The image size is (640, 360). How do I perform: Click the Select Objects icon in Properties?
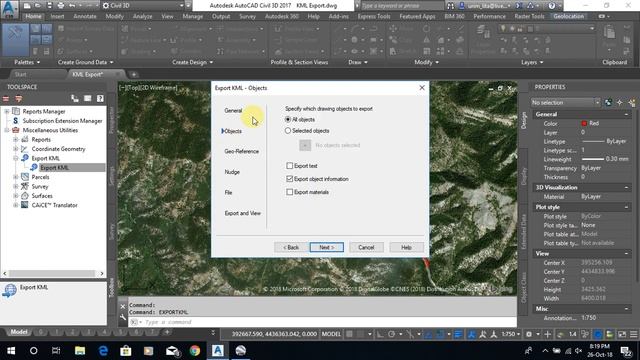620,102
